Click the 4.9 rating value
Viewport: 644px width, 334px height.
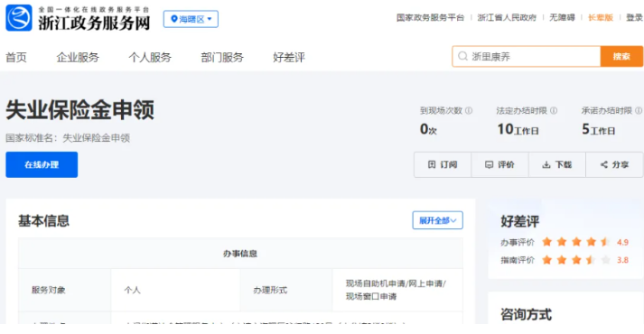622,242
